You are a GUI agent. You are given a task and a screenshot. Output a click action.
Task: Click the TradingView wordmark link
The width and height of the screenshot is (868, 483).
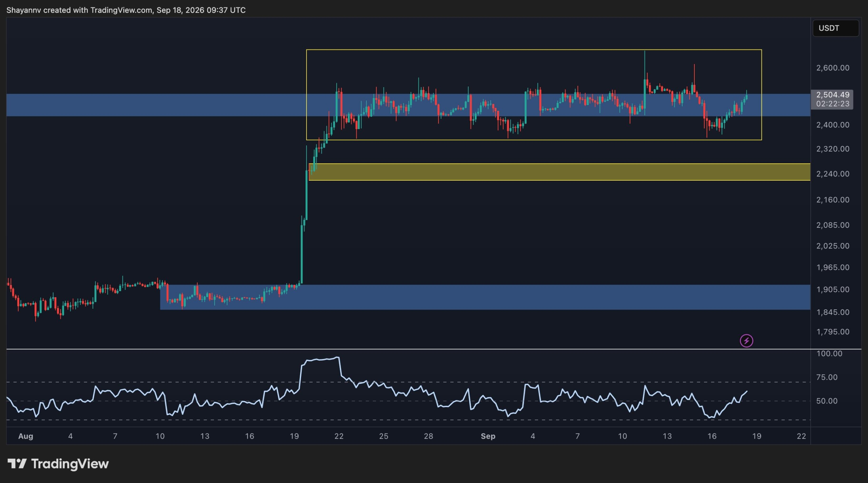point(70,464)
